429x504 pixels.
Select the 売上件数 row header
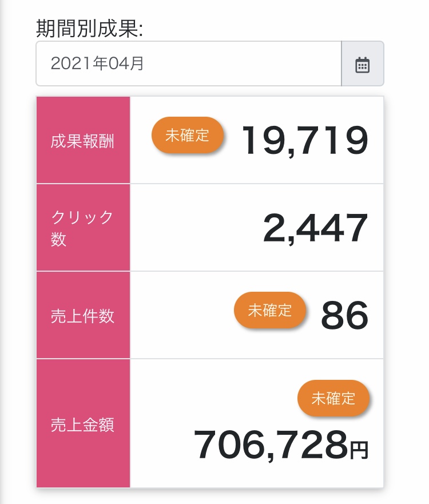point(84,315)
